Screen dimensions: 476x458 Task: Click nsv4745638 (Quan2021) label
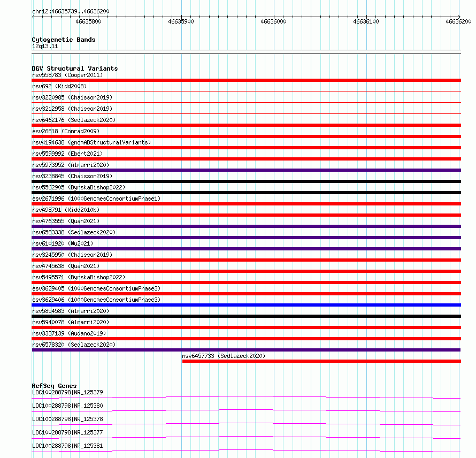click(x=66, y=266)
